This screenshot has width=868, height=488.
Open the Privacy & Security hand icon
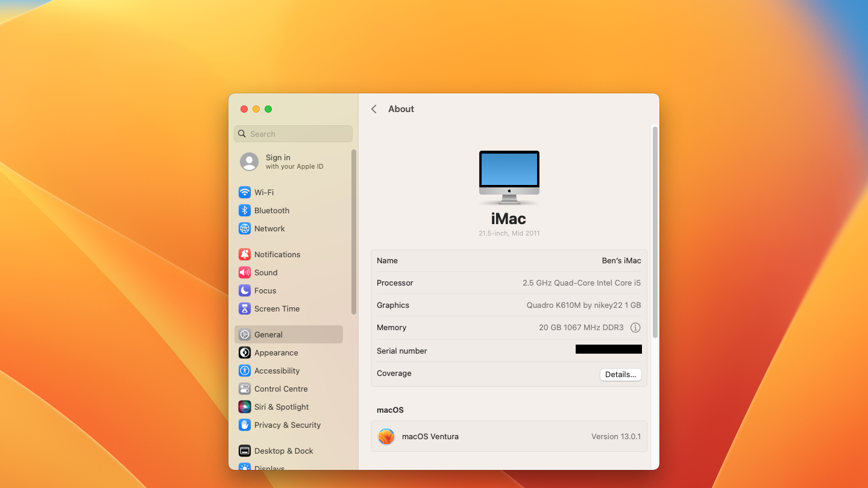coord(245,425)
